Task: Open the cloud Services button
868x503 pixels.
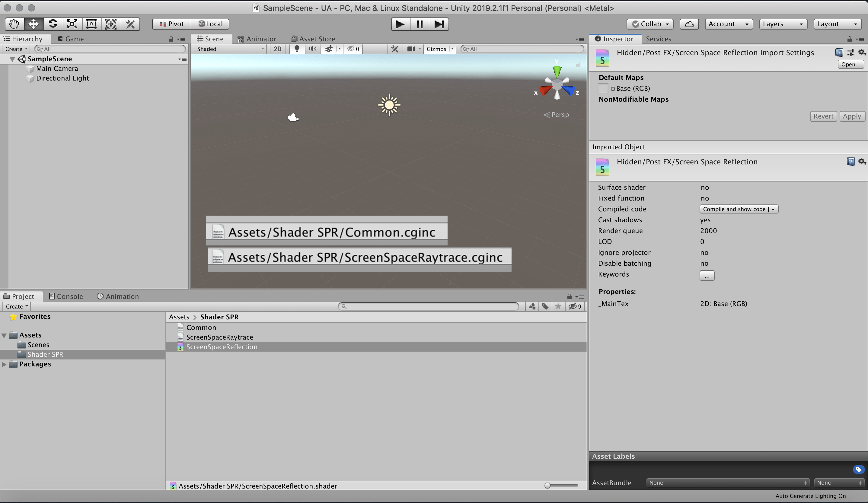Action: tap(689, 24)
